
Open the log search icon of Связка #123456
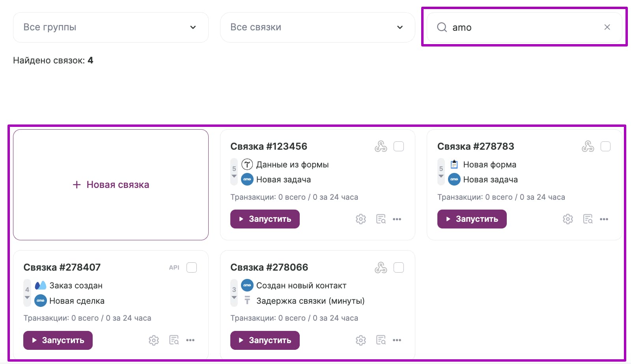click(381, 219)
